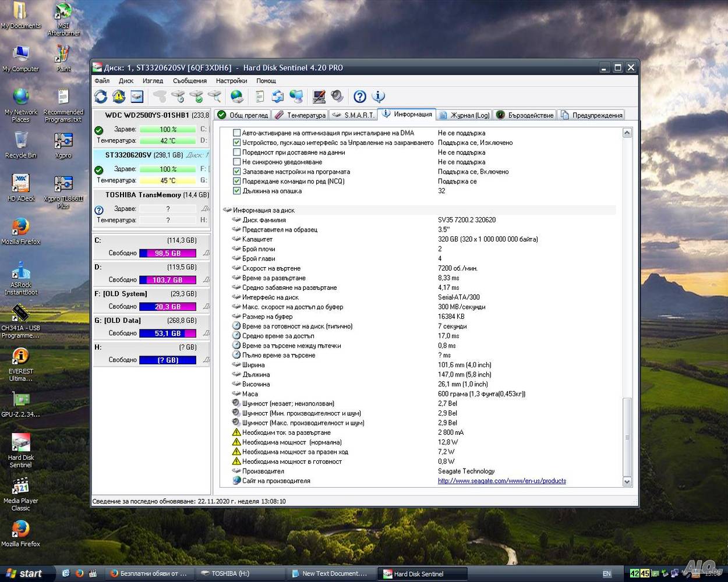Screen dimensions: 728x582
Task: Click the info panel scroll-down arrow
Action: tap(627, 481)
